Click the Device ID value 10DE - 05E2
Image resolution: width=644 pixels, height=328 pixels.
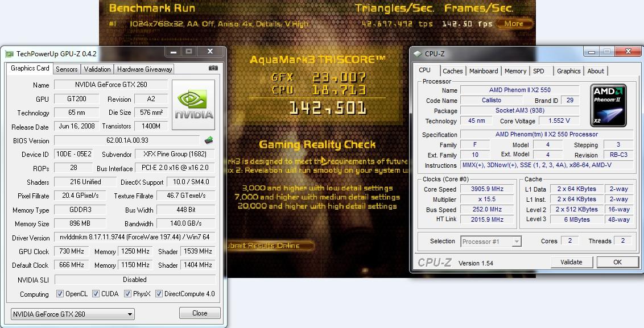74,155
